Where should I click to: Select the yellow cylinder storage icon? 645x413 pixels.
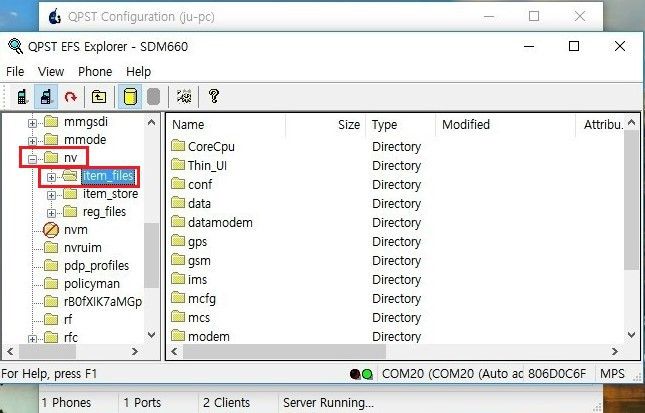coord(130,97)
